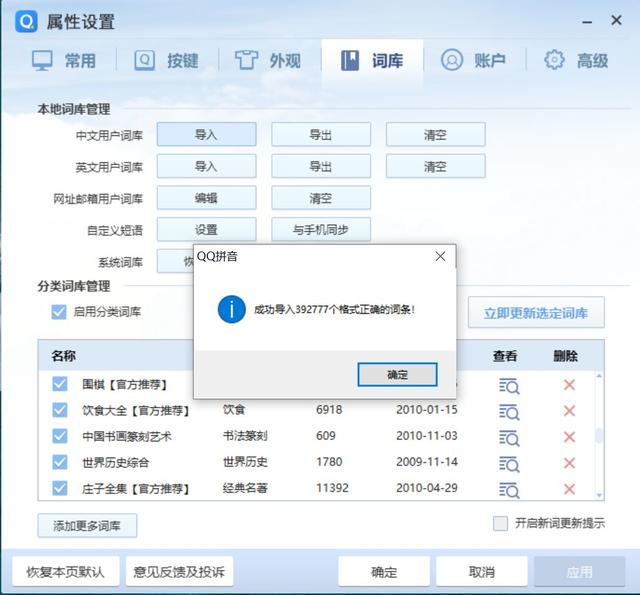640x595 pixels.
Task: Clear 中文用户词库 with 清空
Action: [436, 134]
